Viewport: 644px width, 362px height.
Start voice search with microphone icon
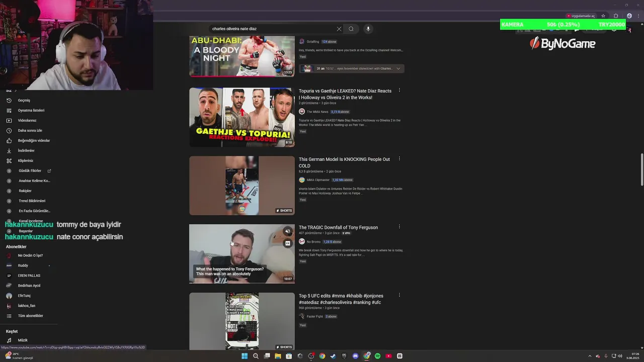pyautogui.click(x=368, y=29)
